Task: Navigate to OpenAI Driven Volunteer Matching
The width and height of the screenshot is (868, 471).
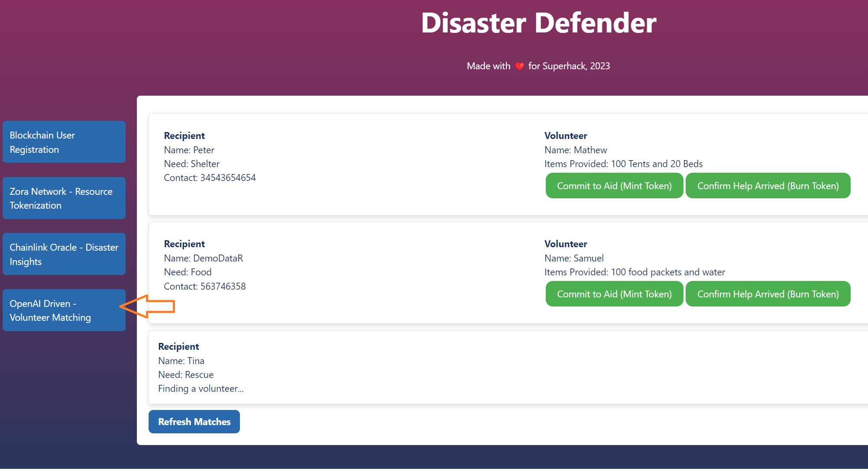Action: (64, 310)
